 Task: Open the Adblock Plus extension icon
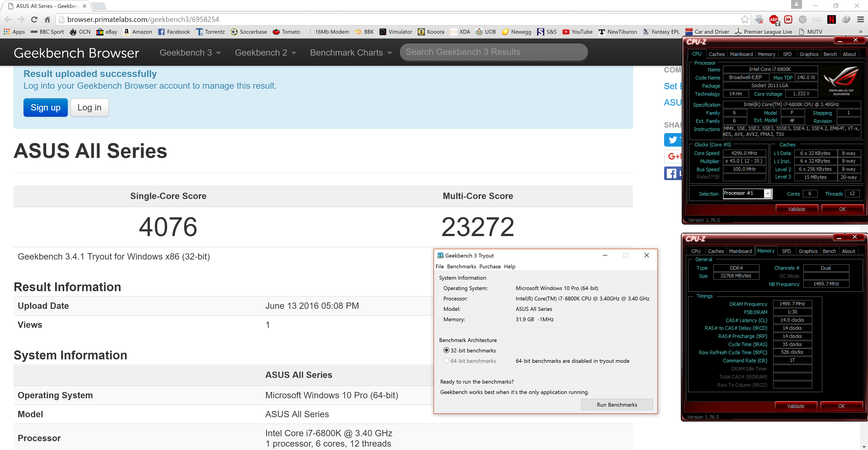pyautogui.click(x=774, y=19)
